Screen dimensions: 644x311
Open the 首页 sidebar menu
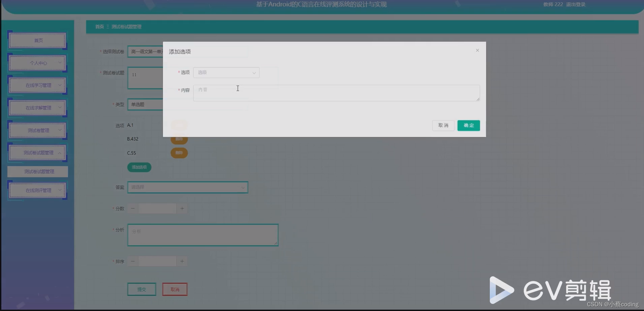[x=37, y=40]
